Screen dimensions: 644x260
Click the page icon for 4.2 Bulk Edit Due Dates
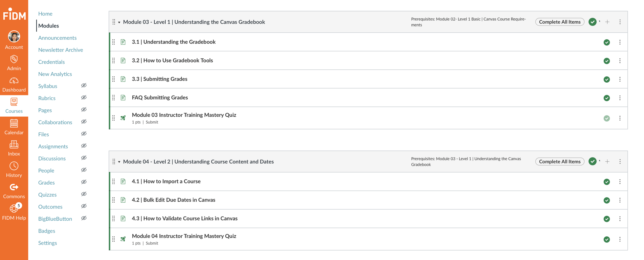click(x=123, y=200)
